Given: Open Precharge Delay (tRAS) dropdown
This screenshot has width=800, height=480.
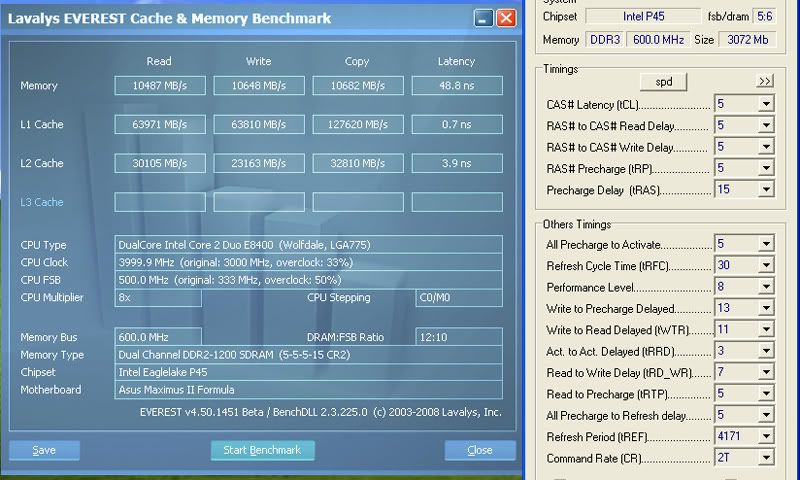Looking at the screenshot, I should [766, 190].
